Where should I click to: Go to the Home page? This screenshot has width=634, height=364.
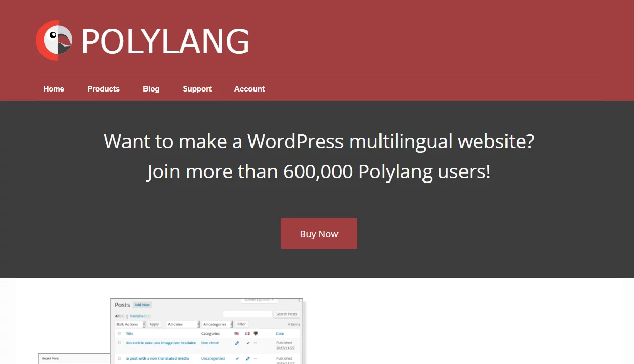[54, 89]
